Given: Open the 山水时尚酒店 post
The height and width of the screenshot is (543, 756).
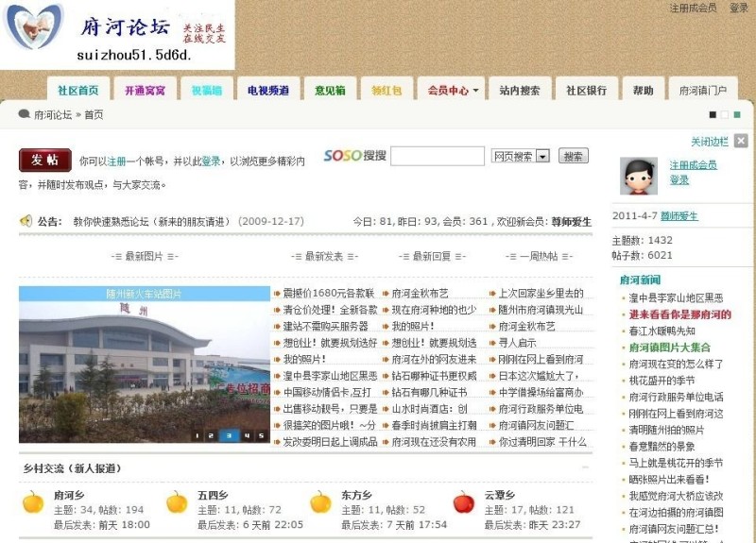Looking at the screenshot, I should click(x=429, y=409).
